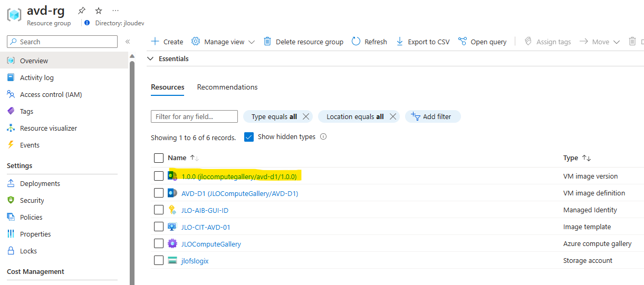
Task: Sort by Name column arrows
Action: point(194,158)
